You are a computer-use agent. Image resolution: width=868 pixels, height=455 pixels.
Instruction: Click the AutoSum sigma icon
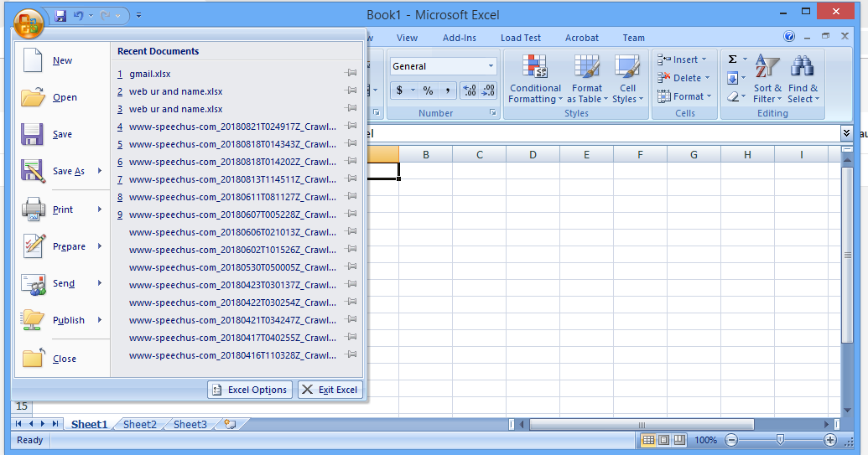[x=732, y=59]
